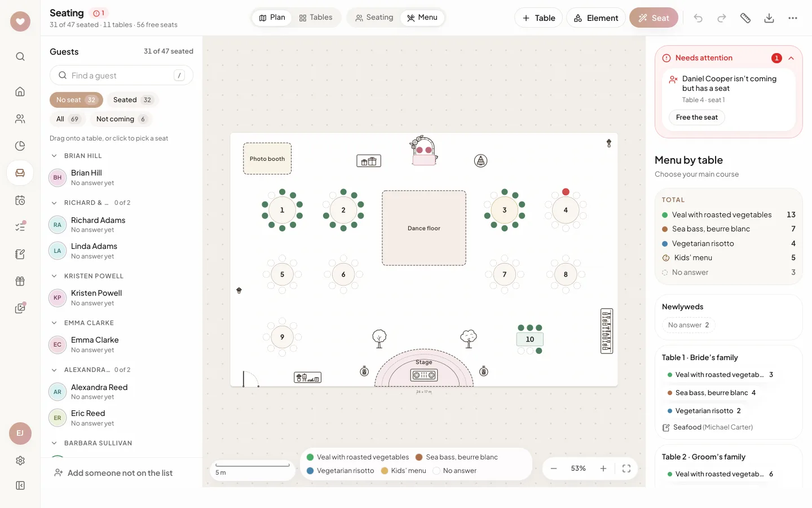Go to the home icon in sidebar
The height and width of the screenshot is (508, 812).
(20, 91)
